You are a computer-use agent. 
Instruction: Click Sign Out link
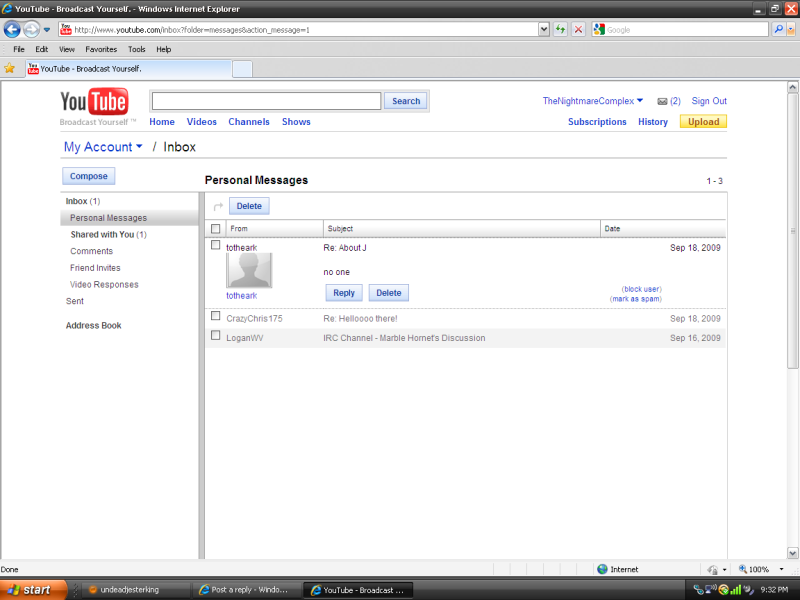[709, 101]
